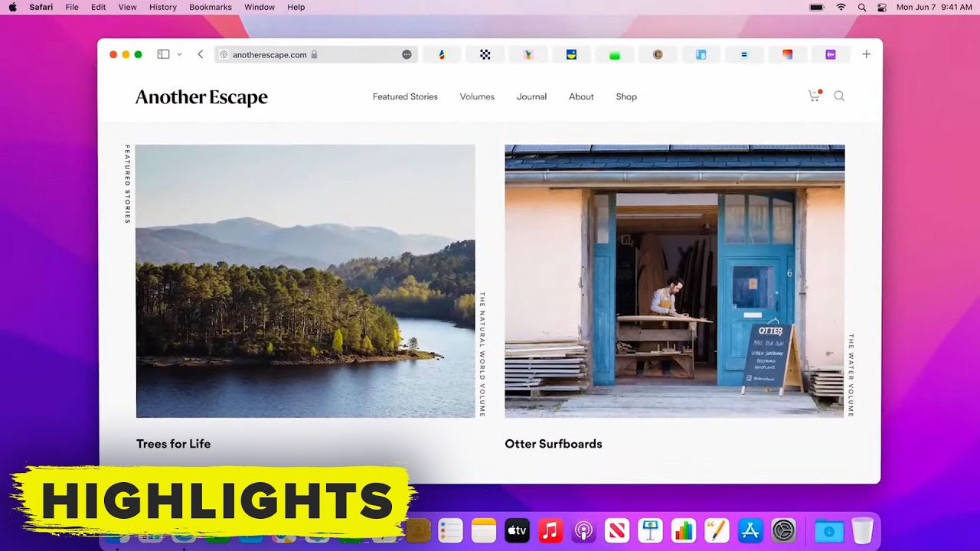Click the Mon Jun 7 9:41 AM clock
This screenshot has height=551, width=980.
click(934, 7)
